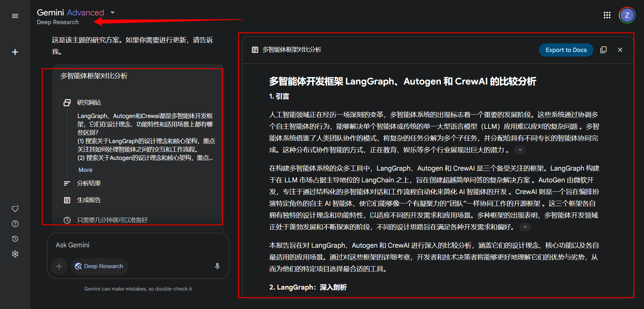Click the 分析结果 step label

(x=89, y=183)
